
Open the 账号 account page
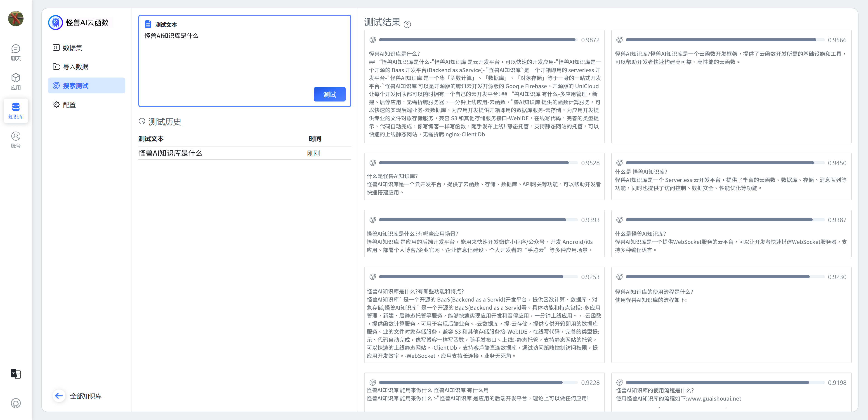[x=16, y=140]
